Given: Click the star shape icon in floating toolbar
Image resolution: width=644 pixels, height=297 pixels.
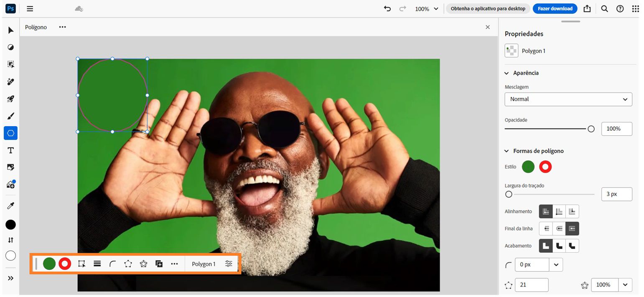Looking at the screenshot, I should pos(143,264).
